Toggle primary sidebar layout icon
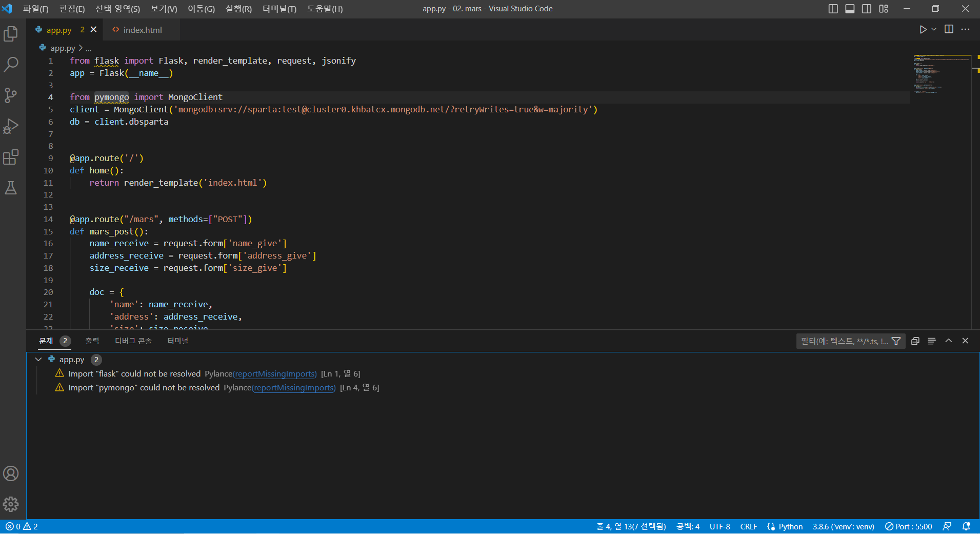The image size is (980, 534). 833,9
